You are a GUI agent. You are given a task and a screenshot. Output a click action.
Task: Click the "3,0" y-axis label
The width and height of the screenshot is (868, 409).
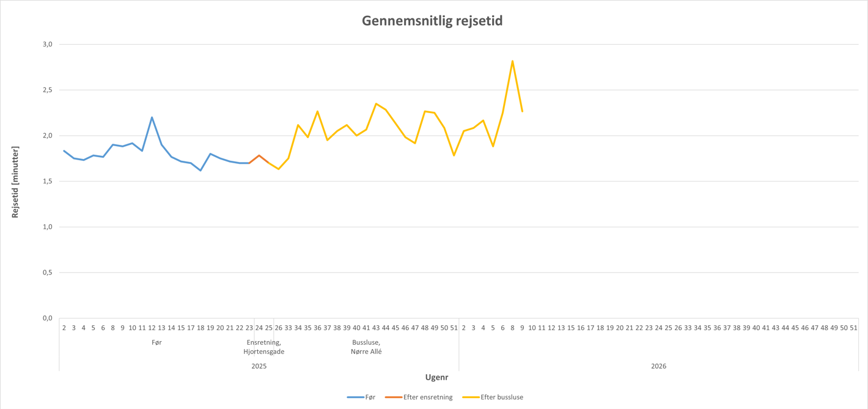[48, 45]
